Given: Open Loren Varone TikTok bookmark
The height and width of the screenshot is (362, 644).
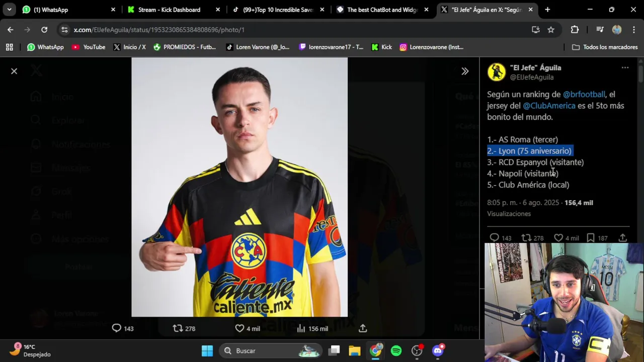Looking at the screenshot, I should pos(258,47).
